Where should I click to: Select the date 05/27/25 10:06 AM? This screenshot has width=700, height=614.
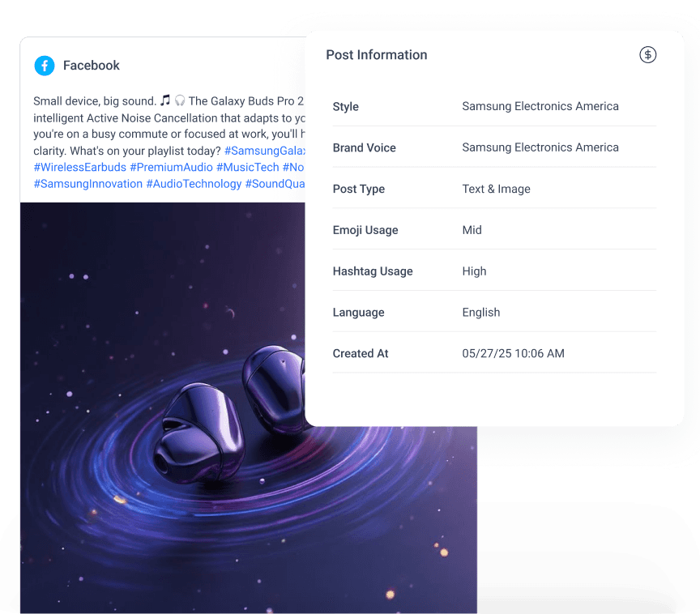point(513,353)
